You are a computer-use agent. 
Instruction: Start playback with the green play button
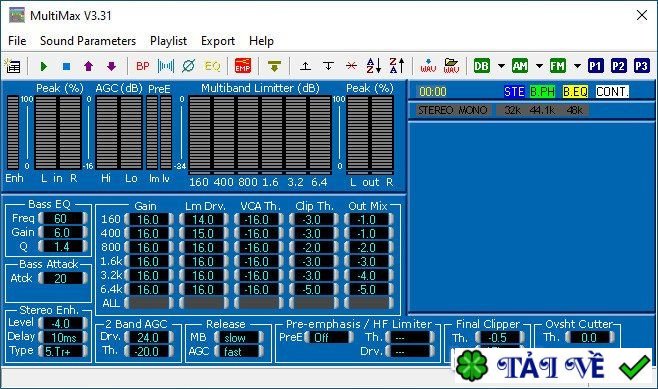pos(43,66)
